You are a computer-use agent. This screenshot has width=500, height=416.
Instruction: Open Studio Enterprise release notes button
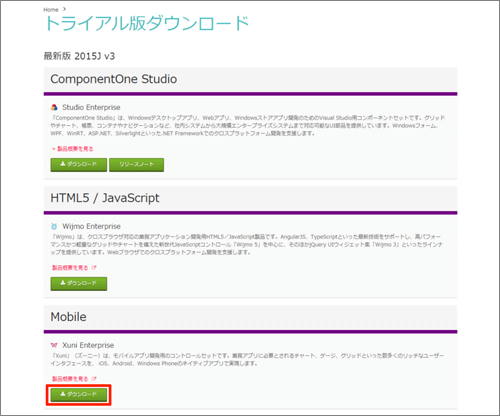click(137, 165)
